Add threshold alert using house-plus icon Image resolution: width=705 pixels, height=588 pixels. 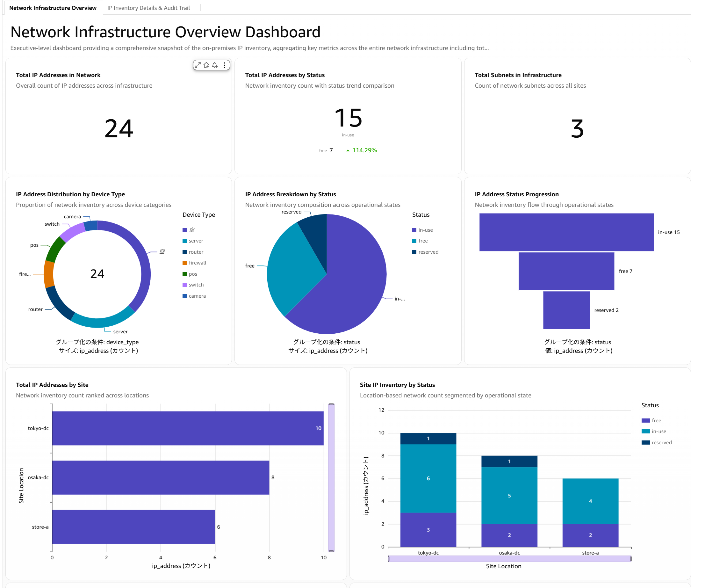click(x=206, y=65)
